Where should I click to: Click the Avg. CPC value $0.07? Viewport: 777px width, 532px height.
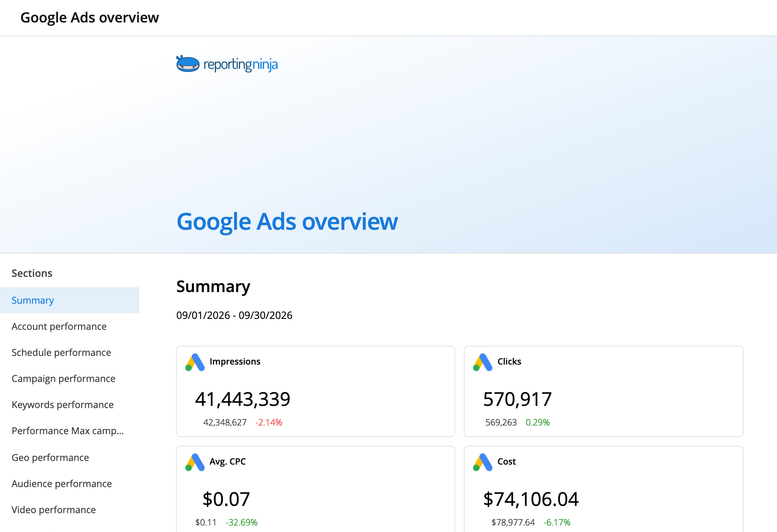[x=226, y=499]
